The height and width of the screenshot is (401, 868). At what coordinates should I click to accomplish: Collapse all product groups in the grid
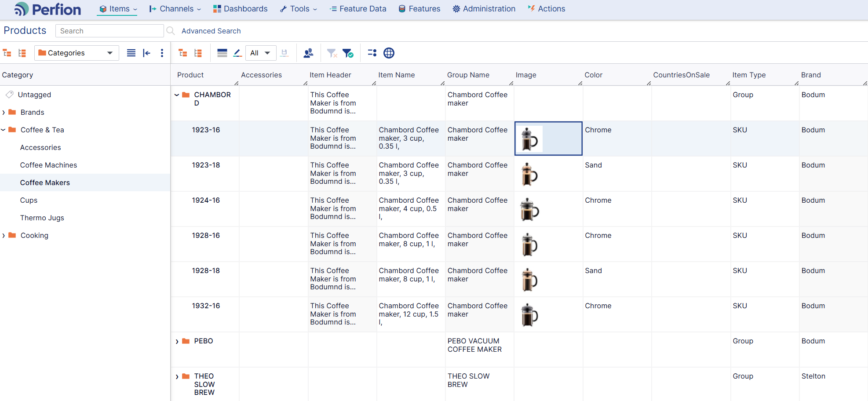(x=198, y=53)
